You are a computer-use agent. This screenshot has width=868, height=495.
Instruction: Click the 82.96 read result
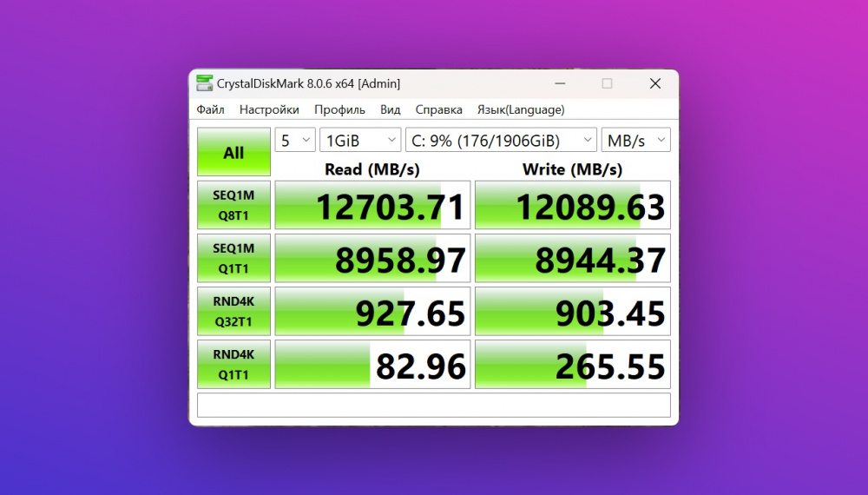(372, 365)
